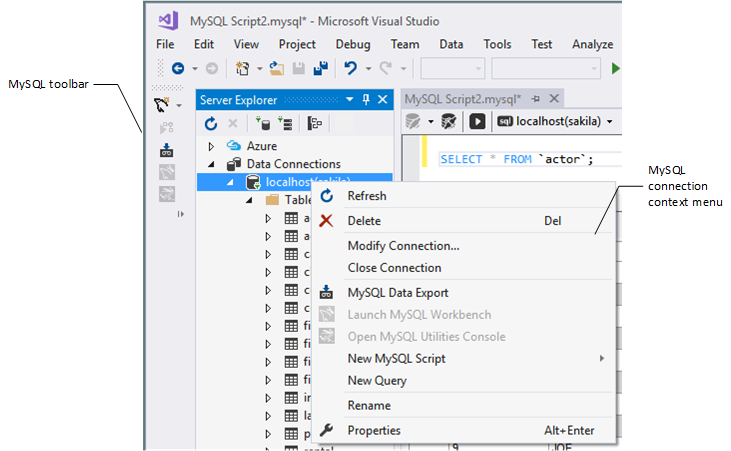Toggle the pin on MySQL Script2.mysql tab
731x451 pixels.
(536, 99)
